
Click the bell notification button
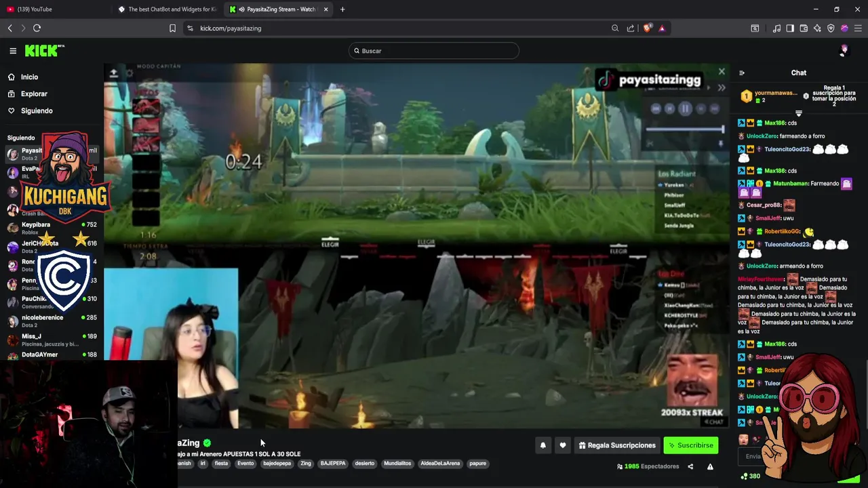click(542, 445)
